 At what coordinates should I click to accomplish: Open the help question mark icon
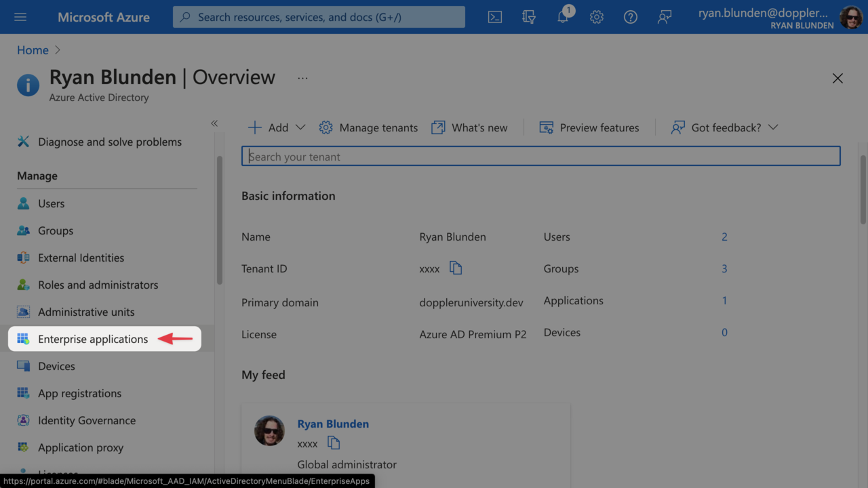pyautogui.click(x=631, y=17)
